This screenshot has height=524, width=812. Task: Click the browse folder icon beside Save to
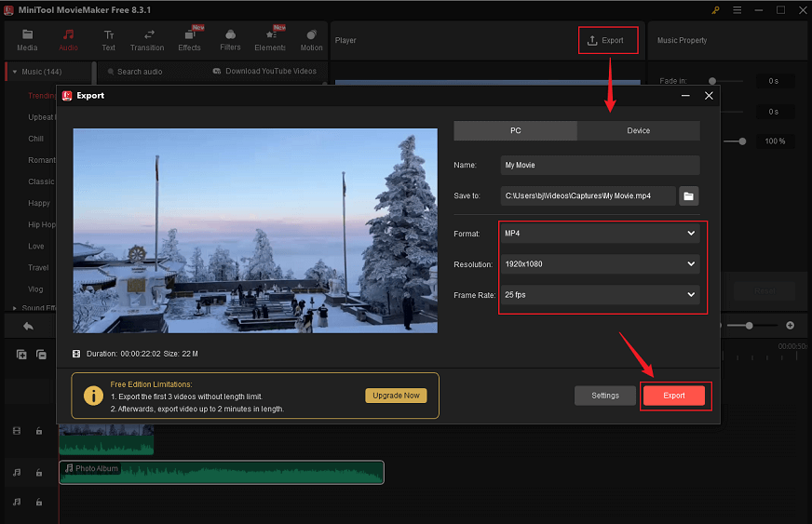tap(688, 196)
